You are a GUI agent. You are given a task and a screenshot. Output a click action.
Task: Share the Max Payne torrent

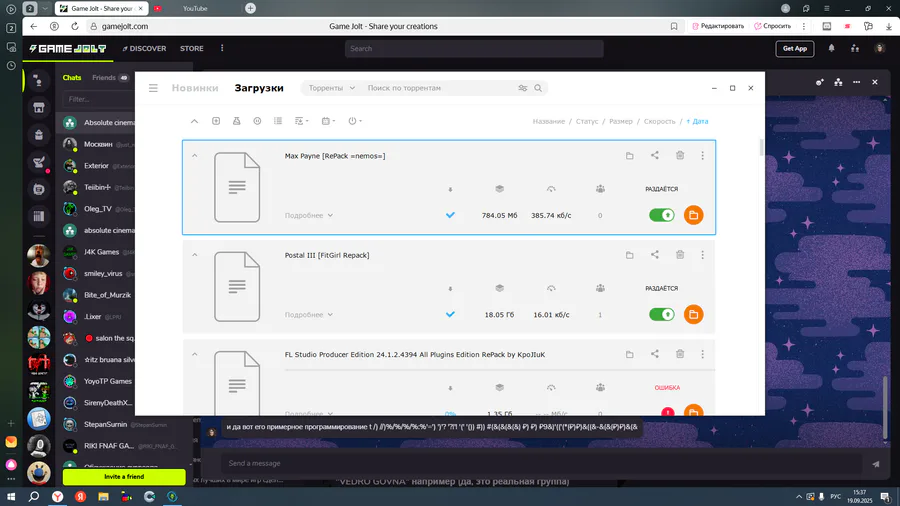coord(655,155)
